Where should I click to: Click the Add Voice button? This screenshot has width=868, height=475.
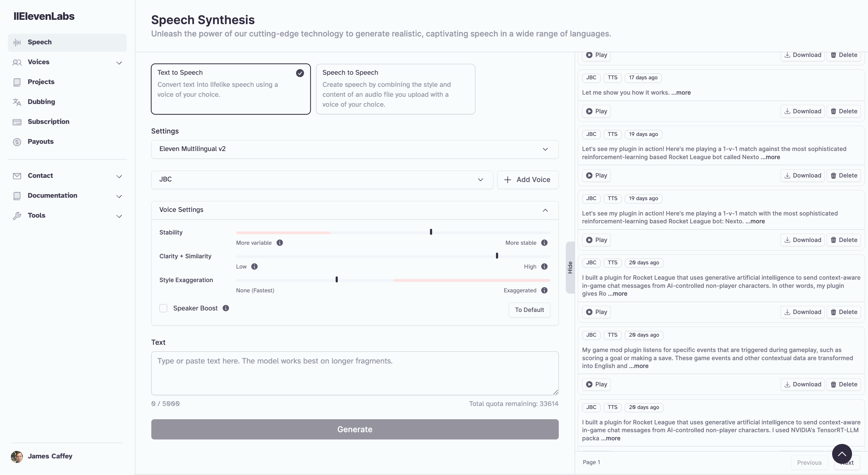527,180
